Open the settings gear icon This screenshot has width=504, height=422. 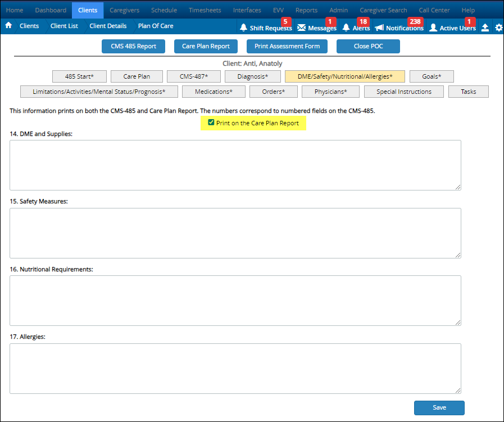[x=498, y=28]
